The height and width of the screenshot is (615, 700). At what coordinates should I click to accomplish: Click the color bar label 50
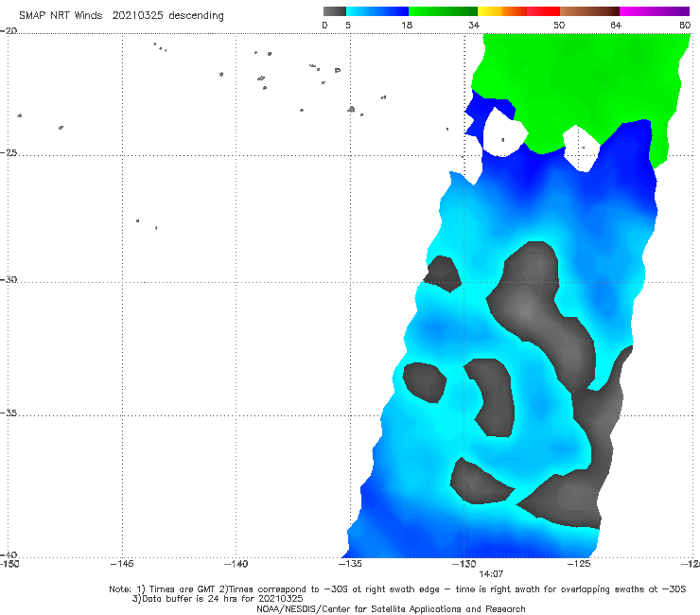click(559, 25)
